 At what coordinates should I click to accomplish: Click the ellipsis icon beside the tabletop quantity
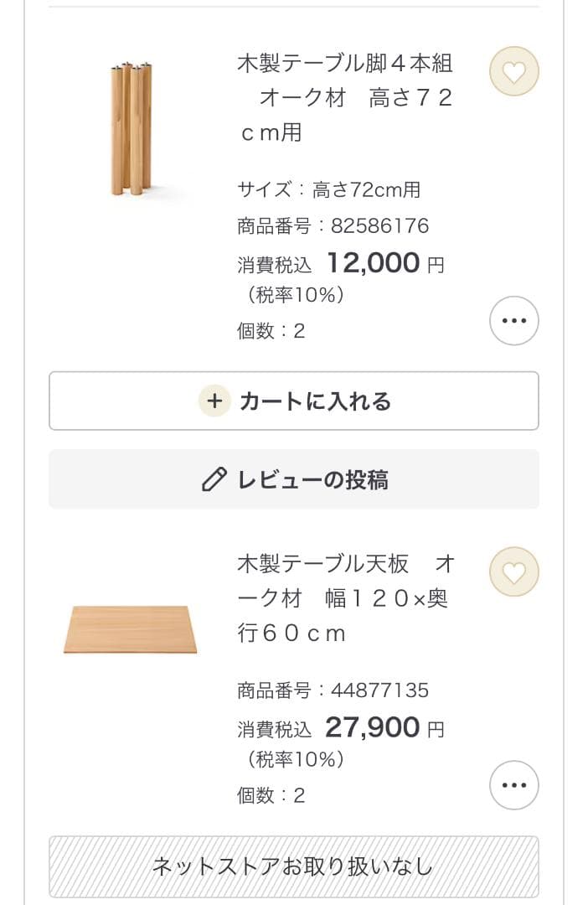(x=513, y=783)
